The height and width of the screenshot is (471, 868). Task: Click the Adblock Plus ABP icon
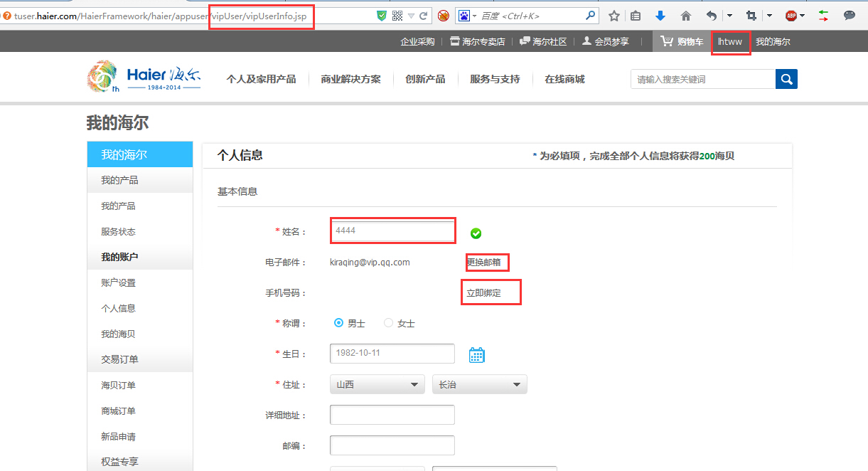[791, 16]
